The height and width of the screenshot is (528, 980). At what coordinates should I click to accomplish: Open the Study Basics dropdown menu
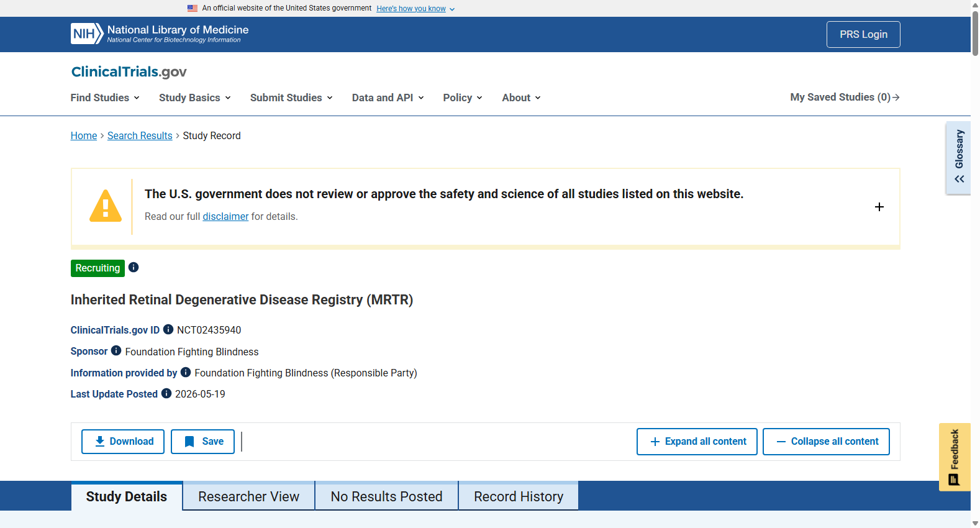[x=195, y=98]
